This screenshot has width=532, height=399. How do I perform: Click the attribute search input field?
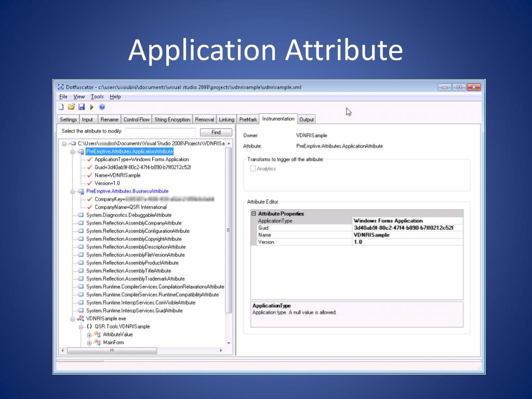[x=161, y=132]
